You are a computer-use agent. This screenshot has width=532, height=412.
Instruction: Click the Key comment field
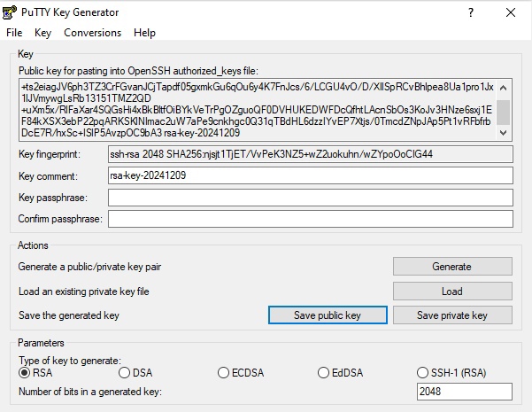(x=311, y=175)
